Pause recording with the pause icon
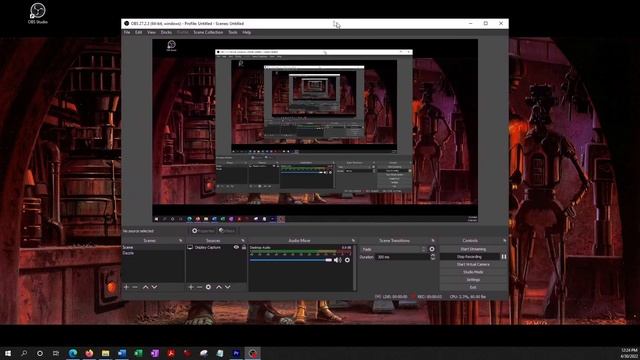The width and height of the screenshot is (640, 360). [x=504, y=257]
